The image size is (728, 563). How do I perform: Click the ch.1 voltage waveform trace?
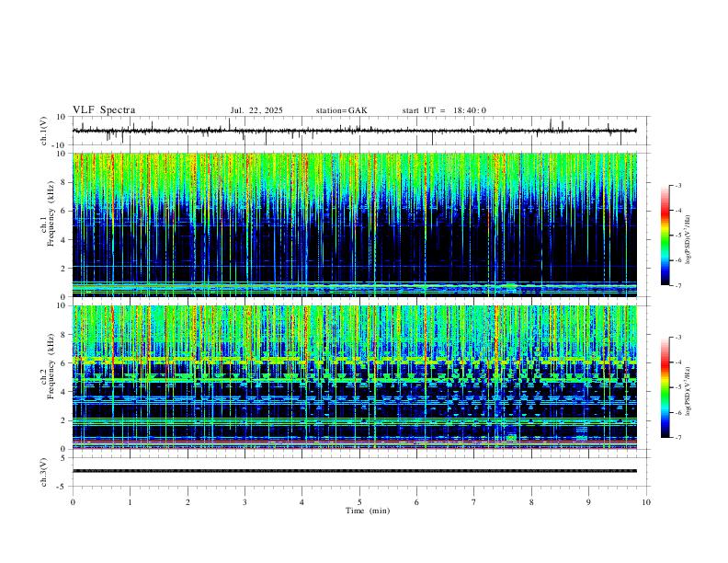(354, 131)
